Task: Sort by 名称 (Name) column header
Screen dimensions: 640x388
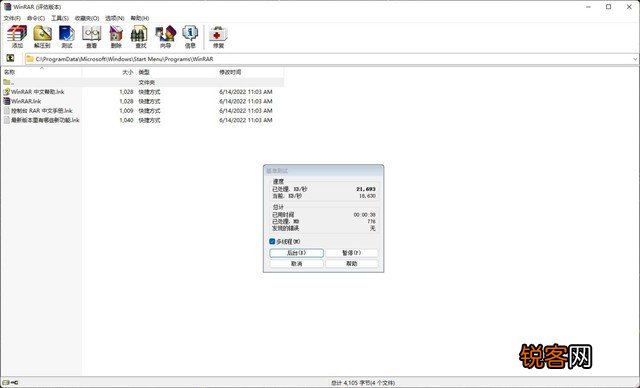Action: pos(41,72)
